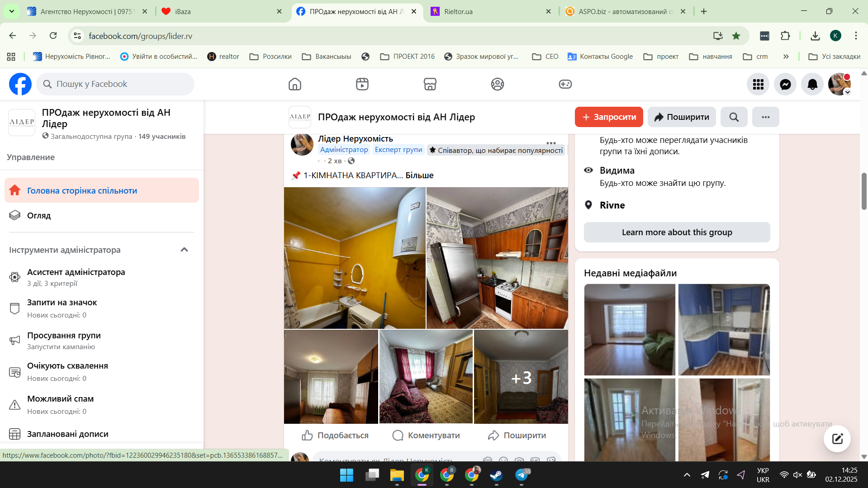Bookmark page with the star icon
This screenshot has width=868, height=488.
pos(736,36)
